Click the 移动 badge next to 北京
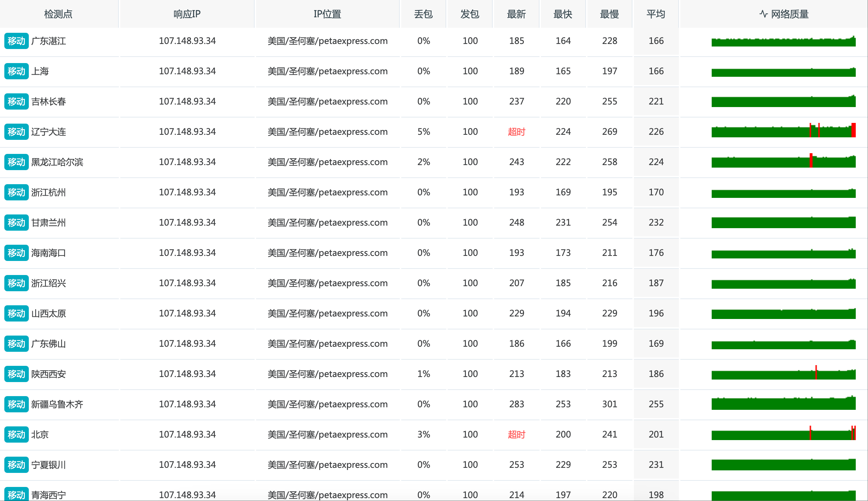The image size is (868, 501). tap(17, 435)
